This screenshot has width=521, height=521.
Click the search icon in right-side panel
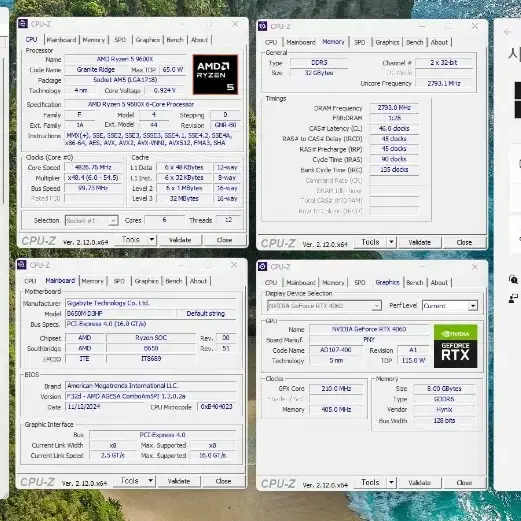point(513,279)
